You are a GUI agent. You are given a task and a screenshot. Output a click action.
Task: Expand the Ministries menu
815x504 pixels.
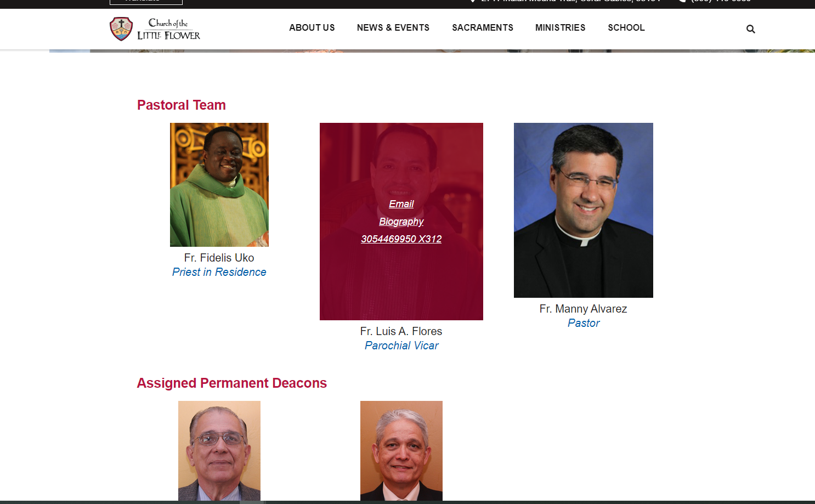(561, 27)
